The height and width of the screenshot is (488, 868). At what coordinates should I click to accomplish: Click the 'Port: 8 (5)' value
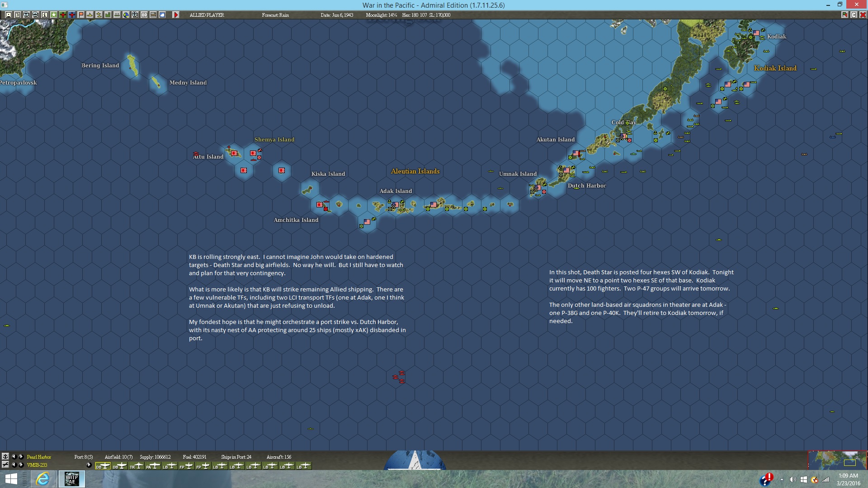click(84, 457)
